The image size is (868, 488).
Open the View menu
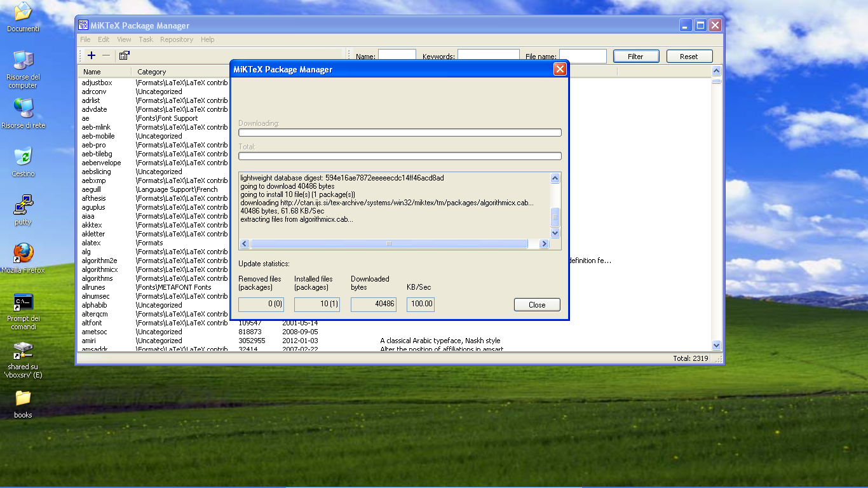point(124,39)
